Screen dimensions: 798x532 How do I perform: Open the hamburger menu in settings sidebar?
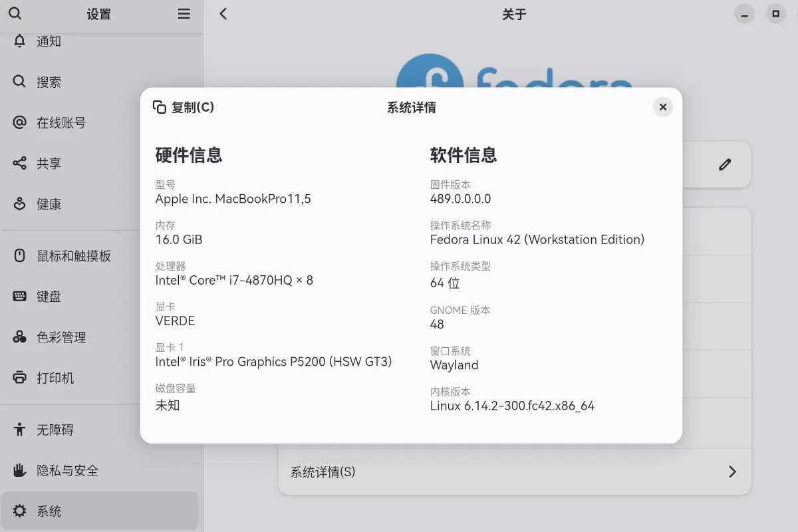(184, 13)
